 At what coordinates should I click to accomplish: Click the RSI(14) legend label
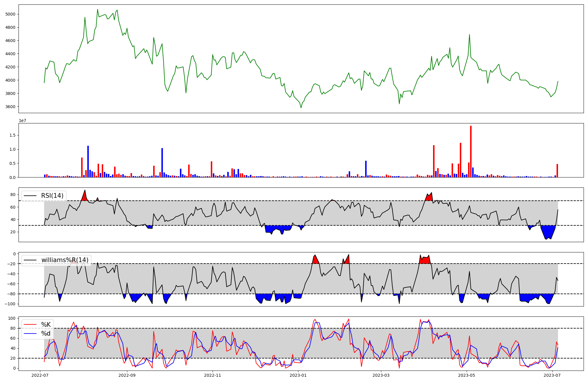click(52, 196)
